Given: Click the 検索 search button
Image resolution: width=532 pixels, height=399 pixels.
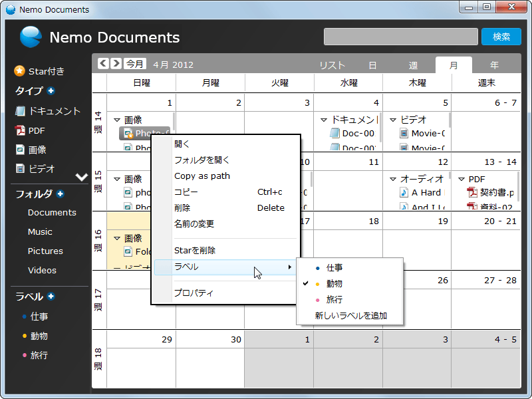Looking at the screenshot, I should 501,37.
